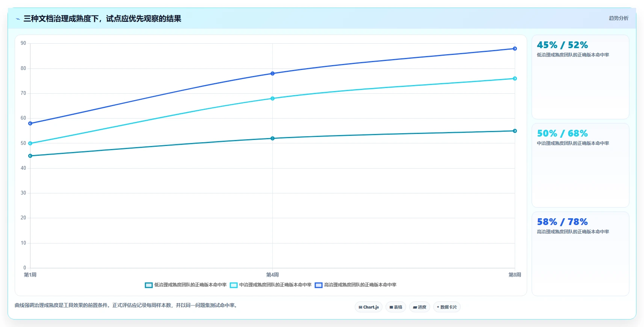Click the mid-maturity data point at 第1周
The width and height of the screenshot is (644, 327).
click(x=30, y=143)
